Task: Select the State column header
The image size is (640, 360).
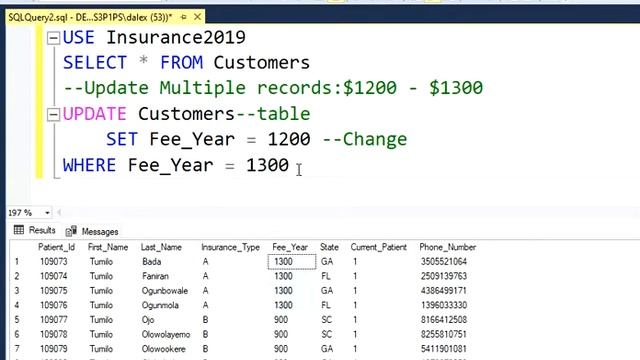Action: click(x=329, y=247)
